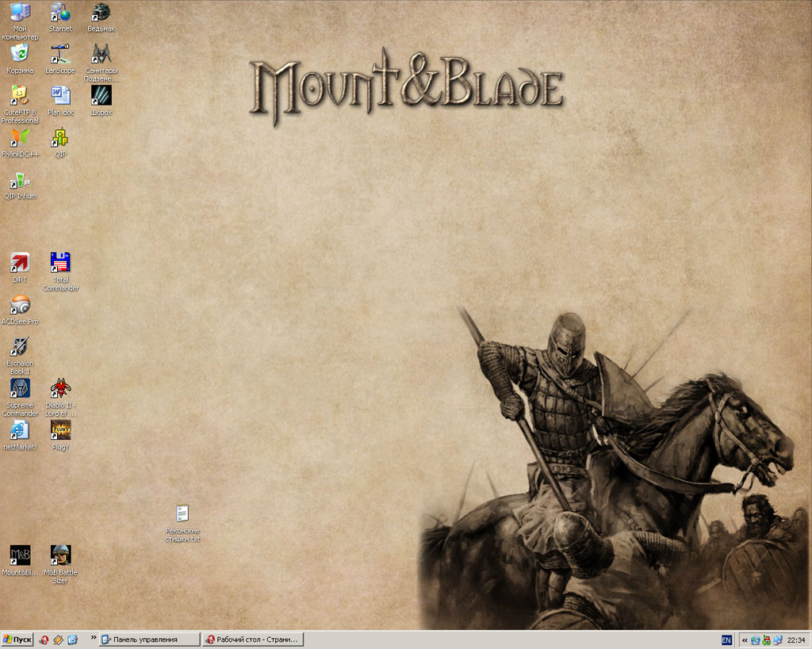
Task: Select the QIP messenger shortcut
Action: click(x=60, y=143)
